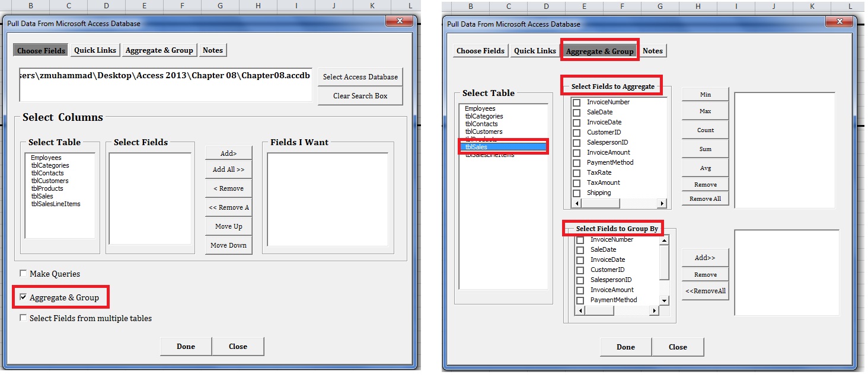868x375 pixels.
Task: Click the Move Down button
Action: [229, 245]
